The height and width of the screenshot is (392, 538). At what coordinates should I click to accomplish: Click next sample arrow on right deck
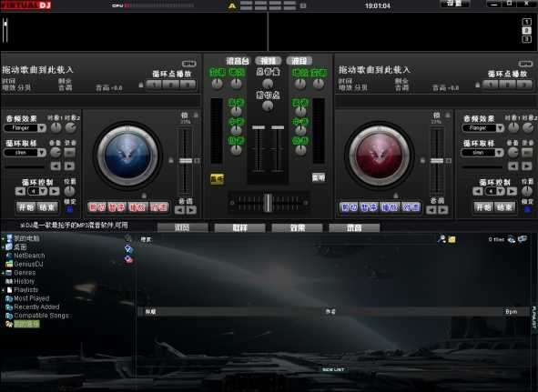click(x=527, y=166)
